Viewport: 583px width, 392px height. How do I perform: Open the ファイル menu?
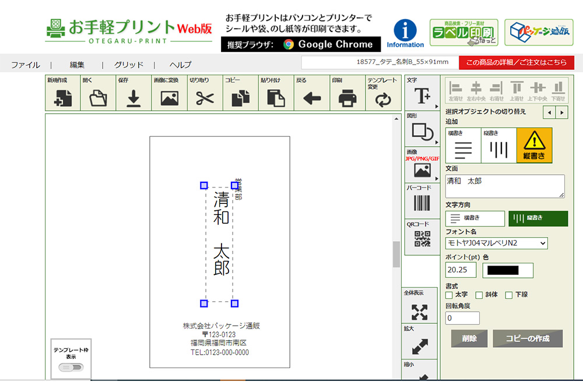click(25, 65)
